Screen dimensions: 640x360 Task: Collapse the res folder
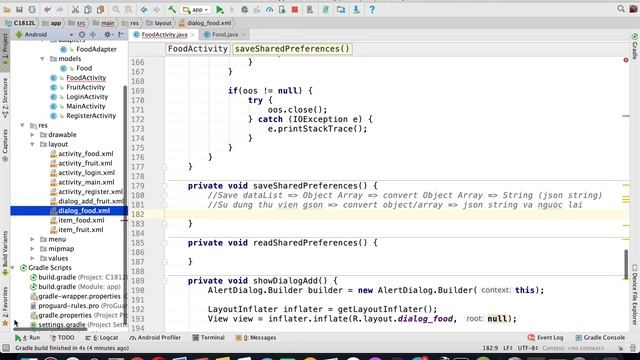pyautogui.click(x=22, y=125)
